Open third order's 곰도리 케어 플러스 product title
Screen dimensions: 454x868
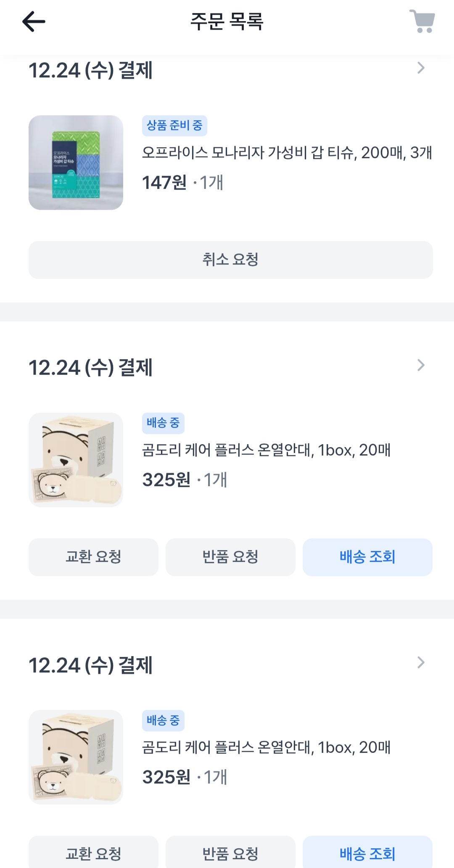pyautogui.click(x=266, y=748)
